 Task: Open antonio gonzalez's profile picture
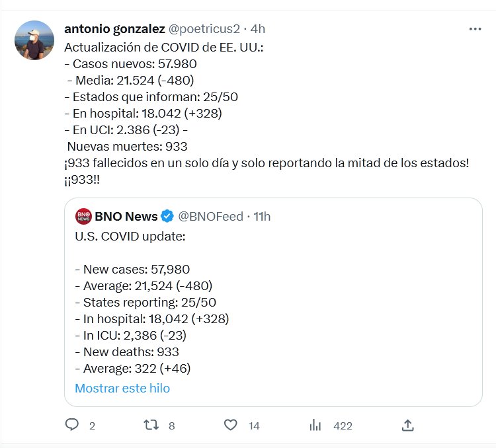[34, 40]
